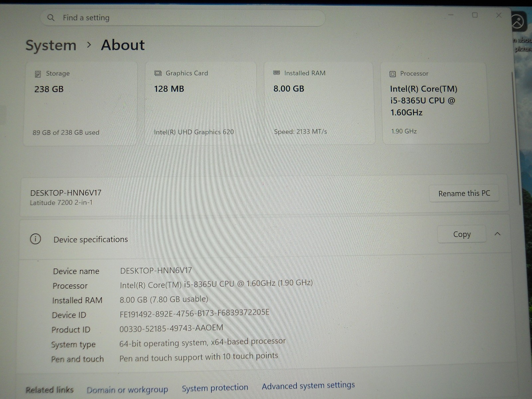Image resolution: width=532 pixels, height=399 pixels.
Task: Click the Storage card icon
Action: [x=38, y=74]
